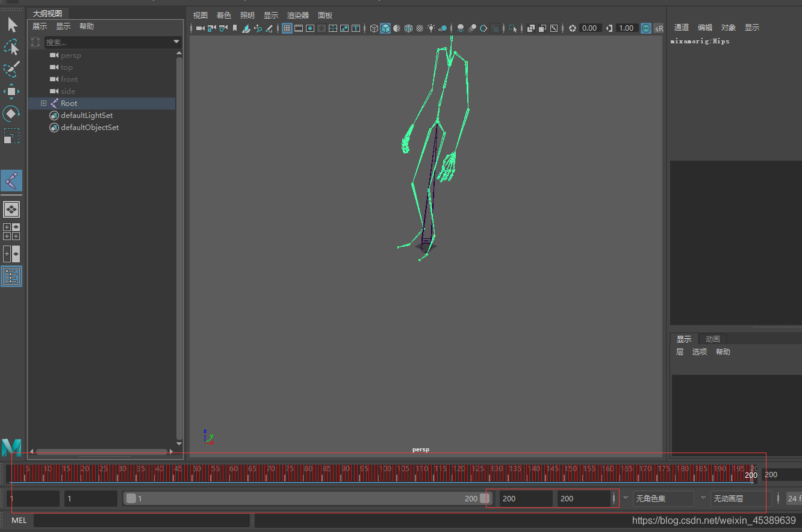
Task: Toggle safe title T icon
Action: (356, 28)
